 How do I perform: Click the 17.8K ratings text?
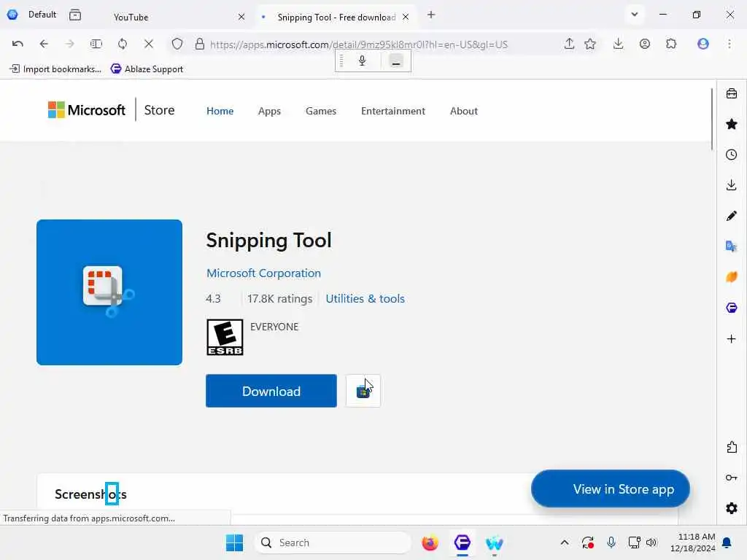pyautogui.click(x=279, y=298)
